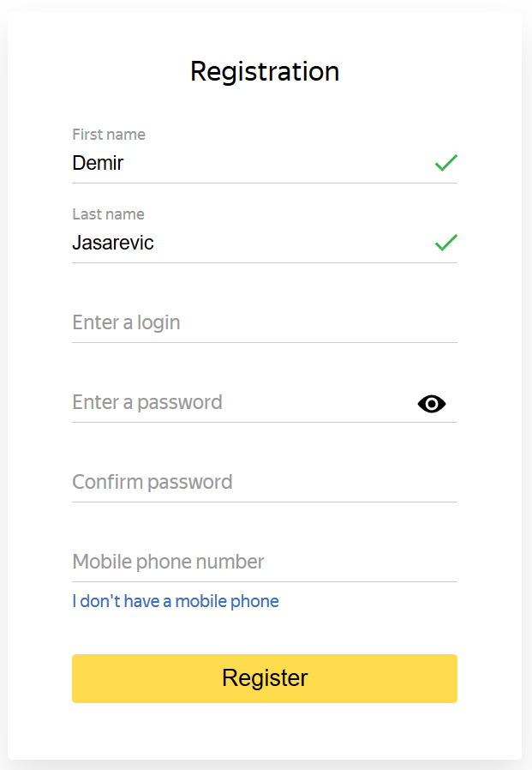Submit the form with the yellow Register button
Image resolution: width=532 pixels, height=770 pixels.
tap(265, 678)
